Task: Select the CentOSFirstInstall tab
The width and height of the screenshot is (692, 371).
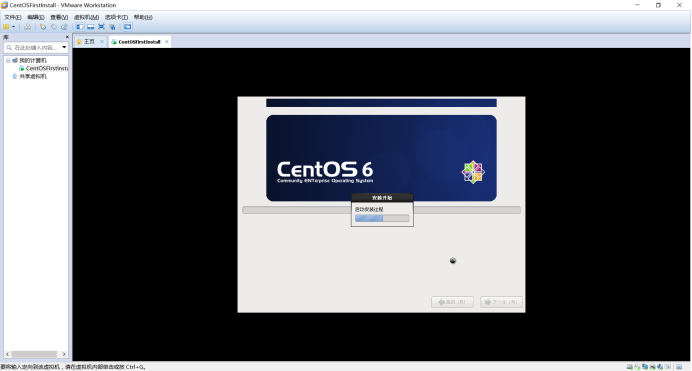Action: [x=139, y=42]
